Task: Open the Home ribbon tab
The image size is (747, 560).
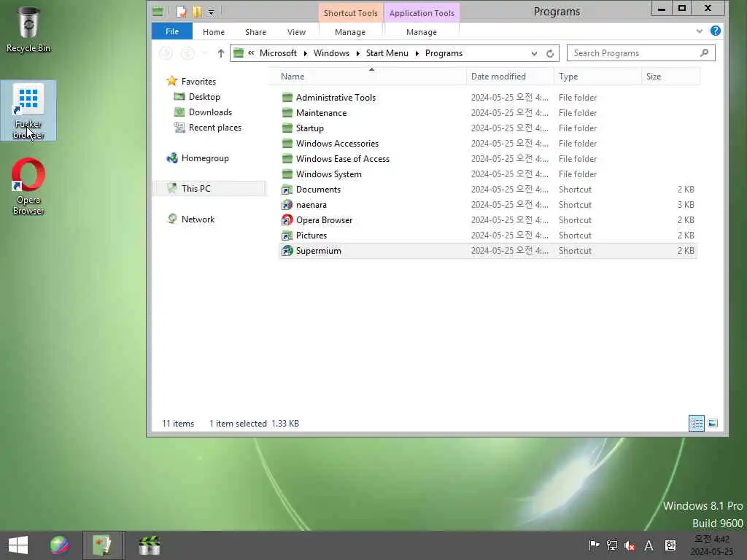Action: [x=214, y=32]
